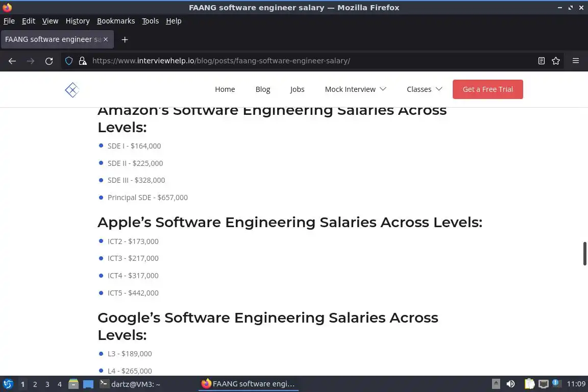Open the View menu
The image size is (588, 392).
pos(50,21)
